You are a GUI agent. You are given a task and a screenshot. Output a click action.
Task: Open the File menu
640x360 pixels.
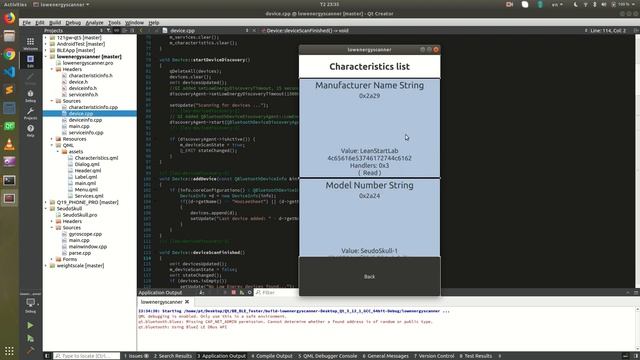pos(27,23)
